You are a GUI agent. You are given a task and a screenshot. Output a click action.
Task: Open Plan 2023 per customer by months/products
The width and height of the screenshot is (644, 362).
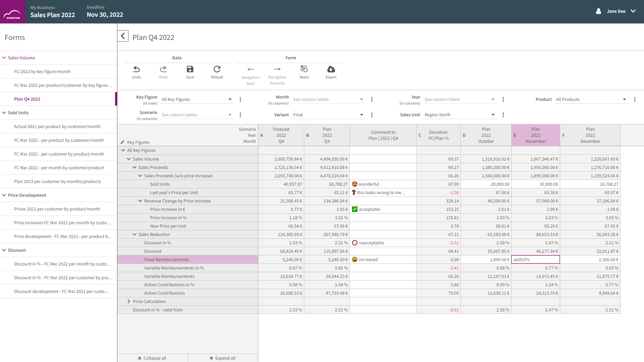(57, 182)
